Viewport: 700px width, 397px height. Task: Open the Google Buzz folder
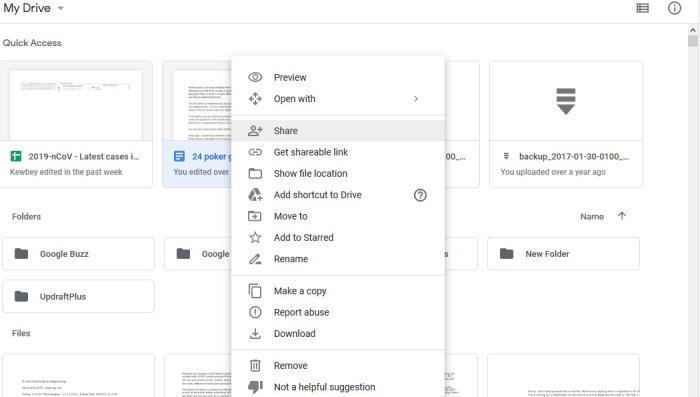coord(79,254)
